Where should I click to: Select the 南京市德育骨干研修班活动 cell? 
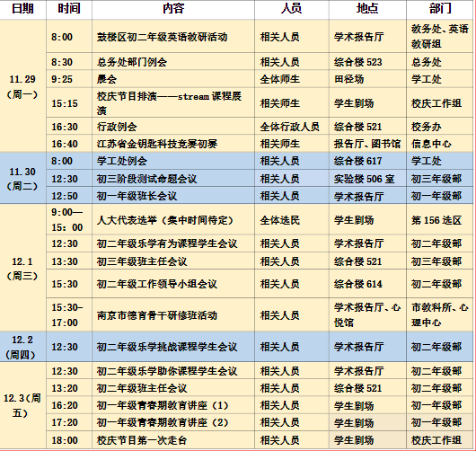point(173,315)
